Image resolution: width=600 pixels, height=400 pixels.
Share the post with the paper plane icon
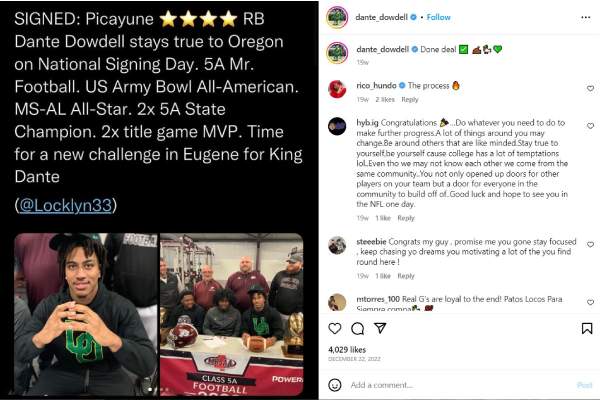380,328
